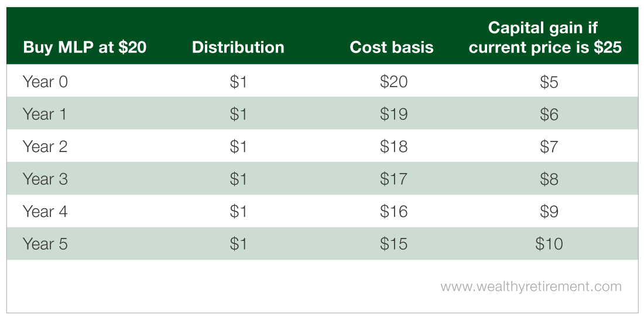Click the $17 cost basis cell
644x321 pixels.
pyautogui.click(x=393, y=179)
